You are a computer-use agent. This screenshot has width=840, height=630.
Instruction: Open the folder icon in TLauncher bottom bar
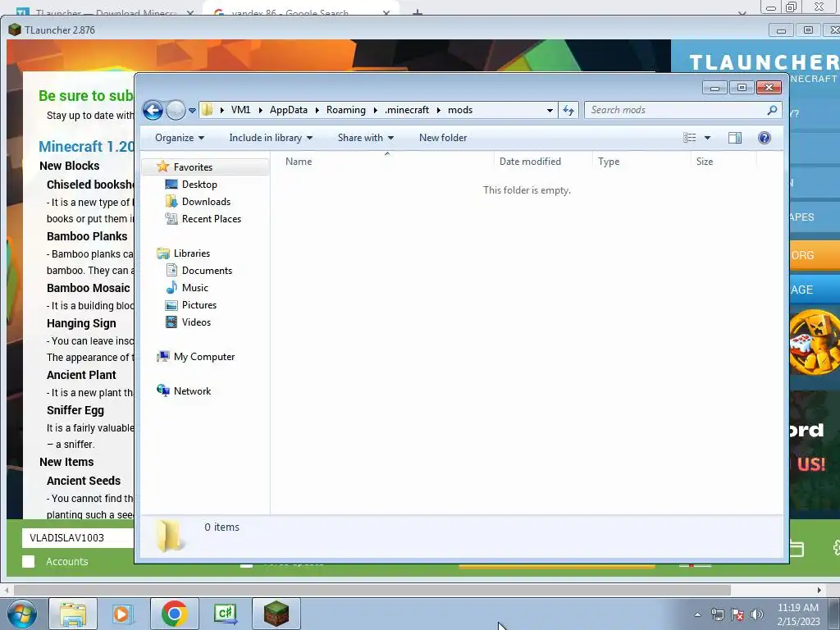pos(797,549)
